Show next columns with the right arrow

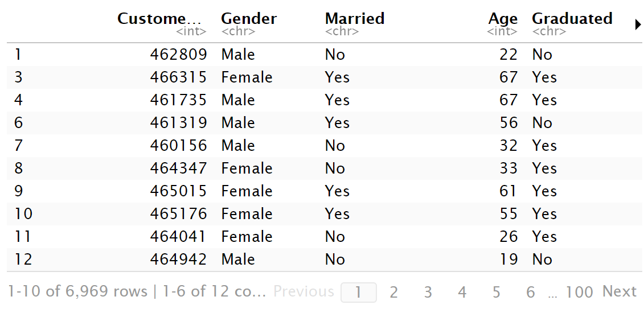click(x=638, y=25)
